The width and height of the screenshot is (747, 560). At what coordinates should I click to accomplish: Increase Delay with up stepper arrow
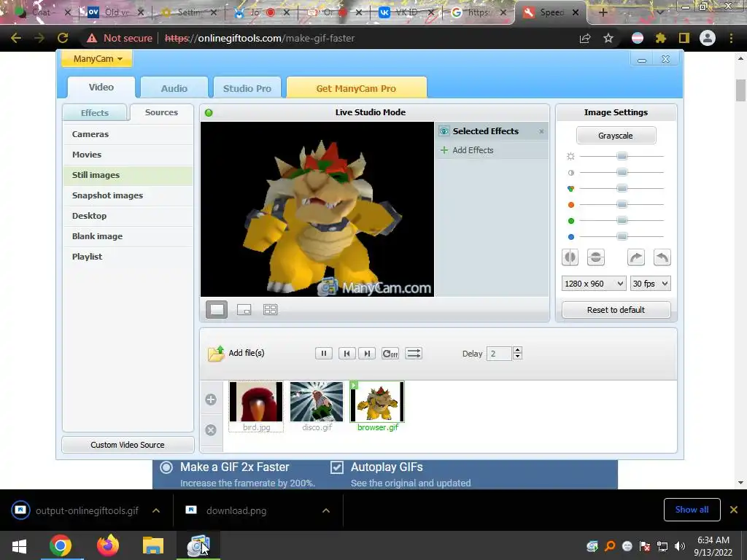click(x=518, y=350)
